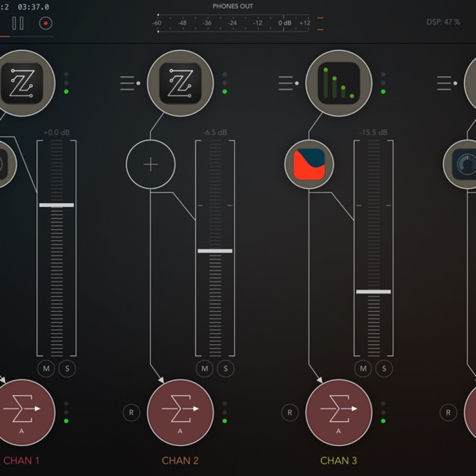Select the CHAN 2 label
Viewport: 476px width, 476px height.
180,460
